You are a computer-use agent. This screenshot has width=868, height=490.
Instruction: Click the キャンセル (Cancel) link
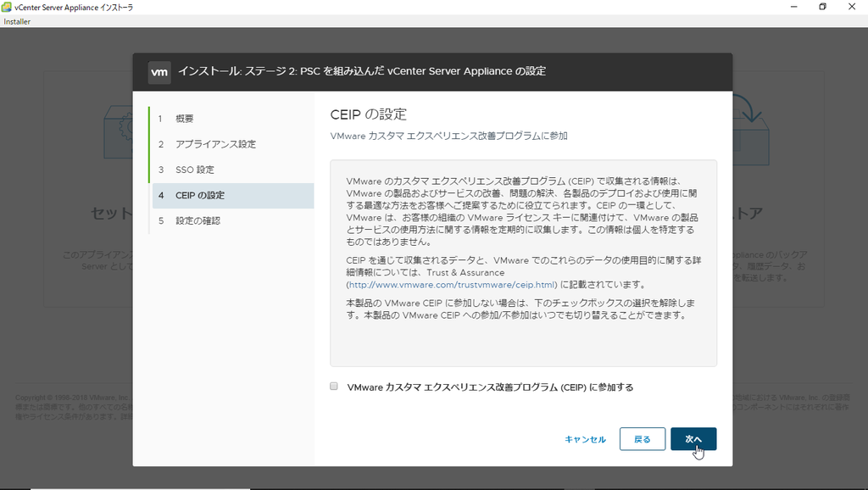click(585, 439)
